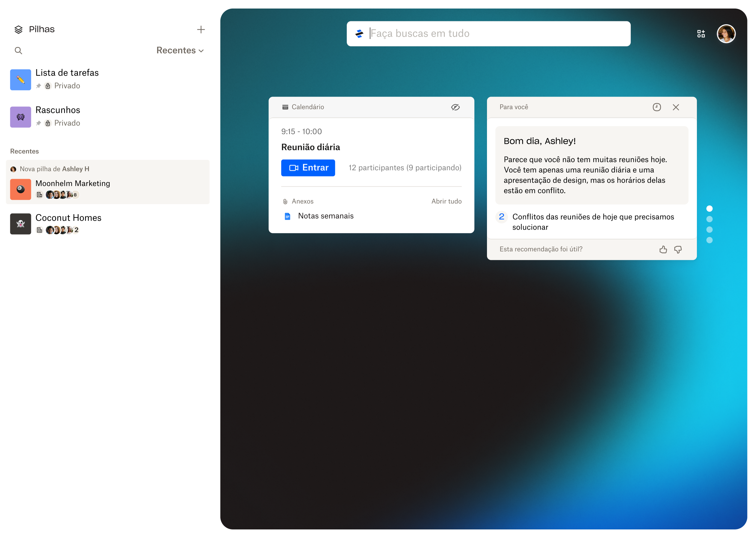The image size is (756, 538).
Task: Click the edit/pencil icon on calendar widget
Action: [x=456, y=107]
